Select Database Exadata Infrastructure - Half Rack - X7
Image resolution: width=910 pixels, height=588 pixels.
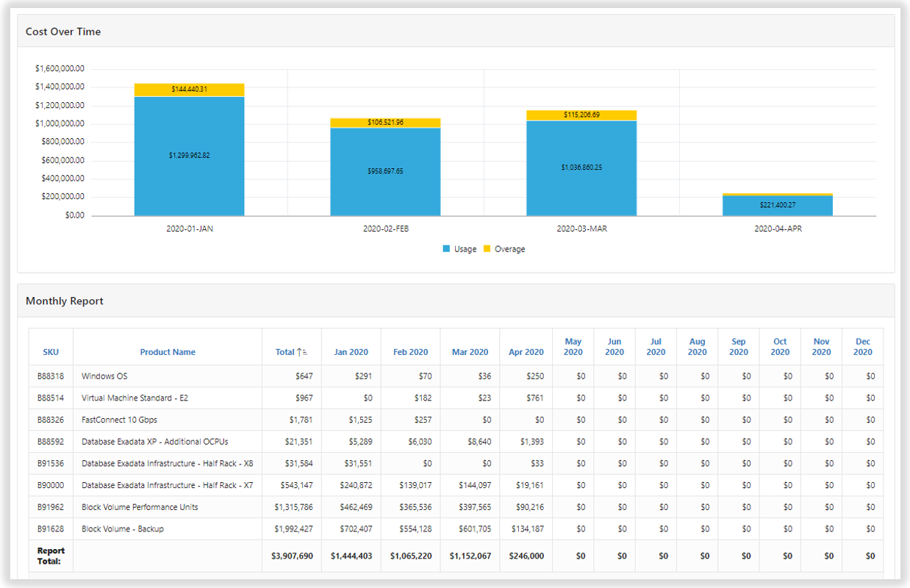168,485
